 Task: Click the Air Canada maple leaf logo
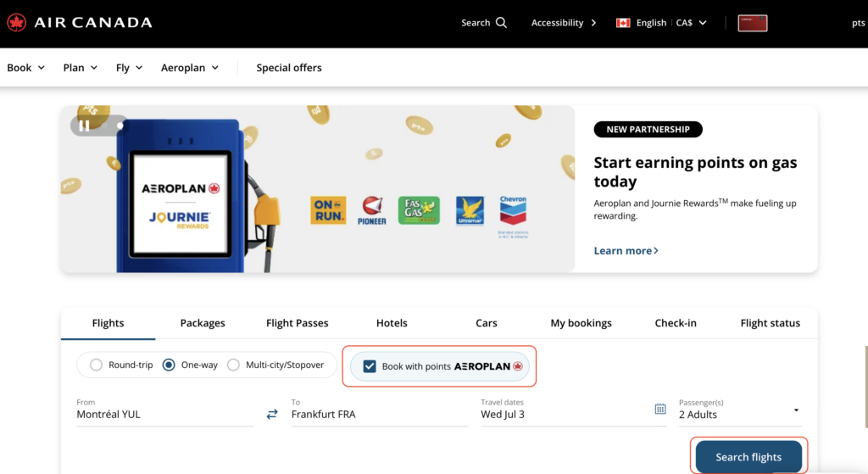pyautogui.click(x=17, y=23)
